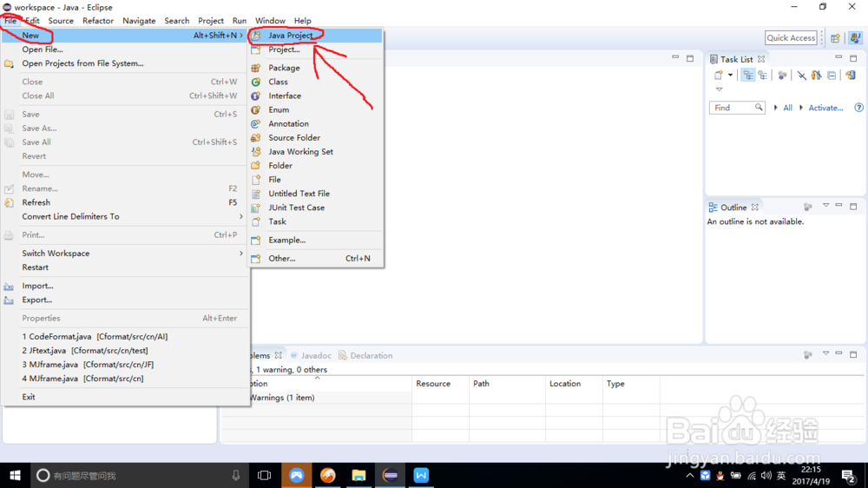Open the Task List view menu triangle
The height and width of the screenshot is (488, 868).
719,89
